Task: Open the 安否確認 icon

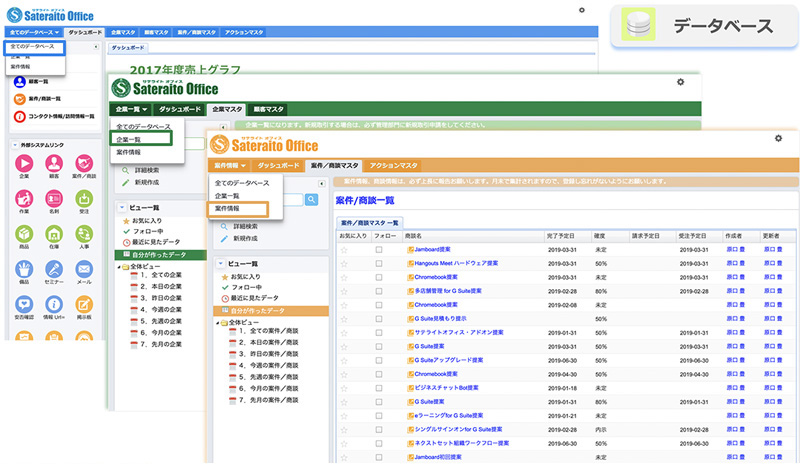Action: coord(24,304)
